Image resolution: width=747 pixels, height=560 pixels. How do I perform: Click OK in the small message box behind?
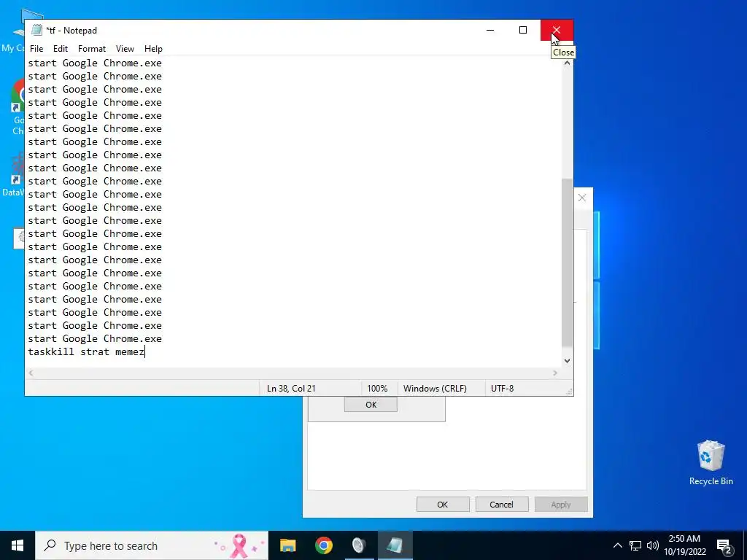[371, 405]
